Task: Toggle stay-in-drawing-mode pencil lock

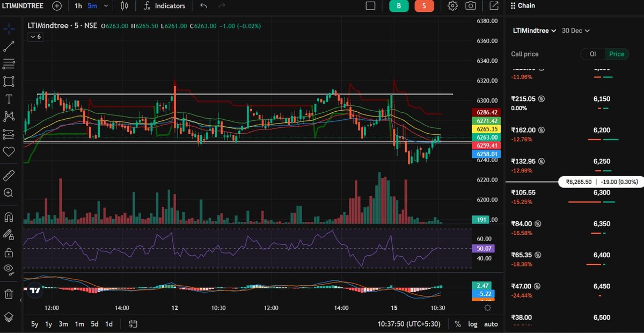Action: (x=9, y=234)
